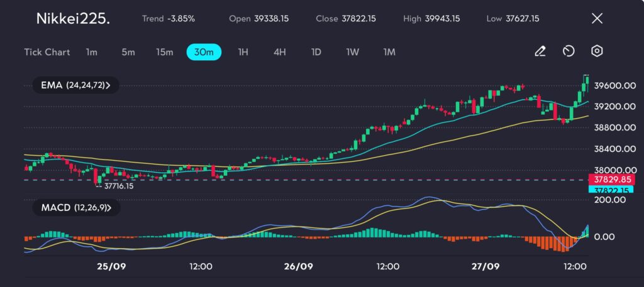
Task: Click the Low 37627.15 value
Action: point(513,19)
